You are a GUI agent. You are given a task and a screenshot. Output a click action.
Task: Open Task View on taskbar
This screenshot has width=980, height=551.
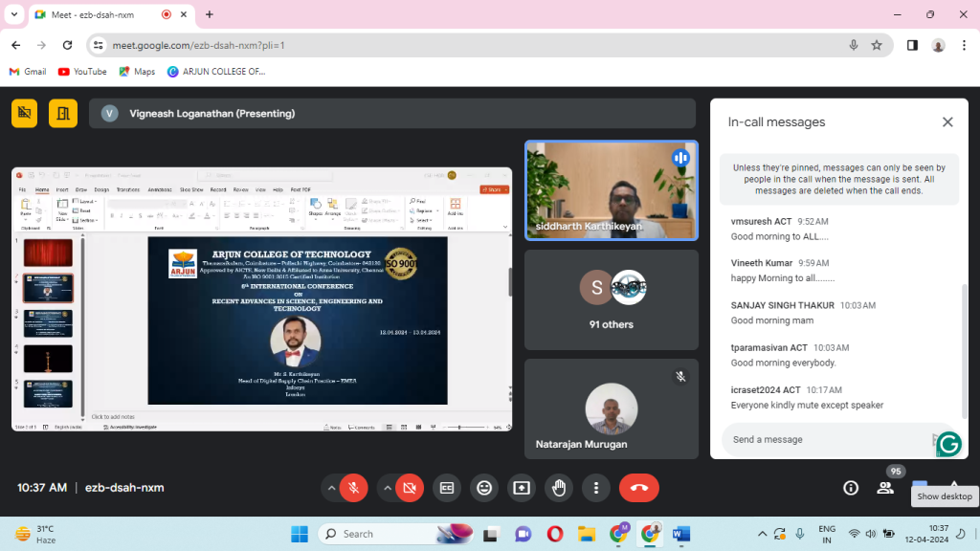click(x=491, y=534)
